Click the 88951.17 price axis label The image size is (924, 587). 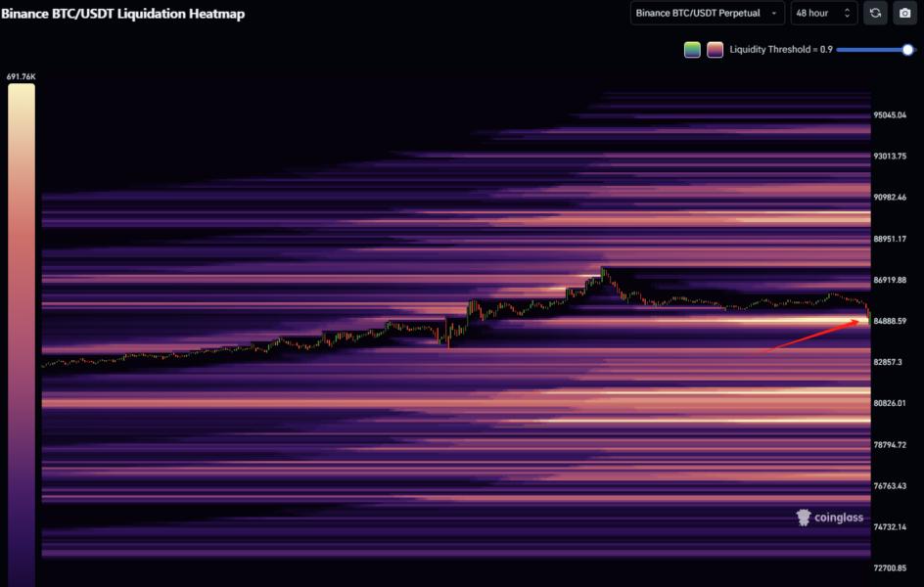pyautogui.click(x=890, y=239)
